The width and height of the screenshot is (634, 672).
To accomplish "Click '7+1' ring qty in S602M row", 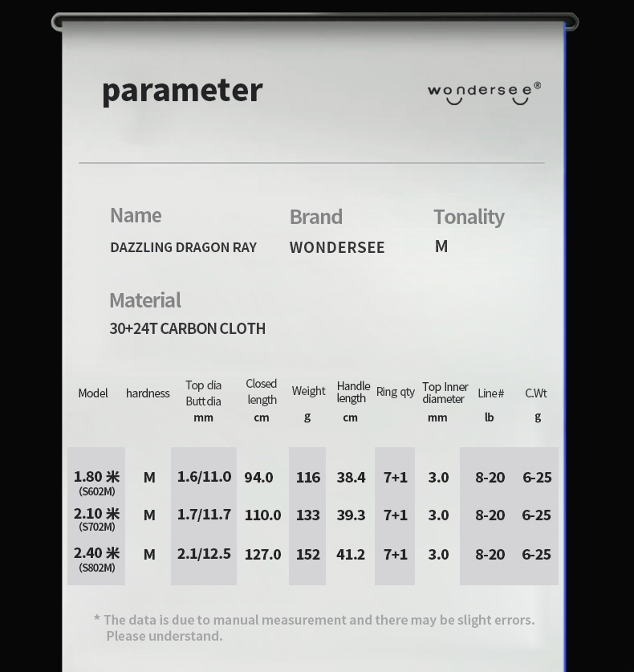I will point(396,478).
